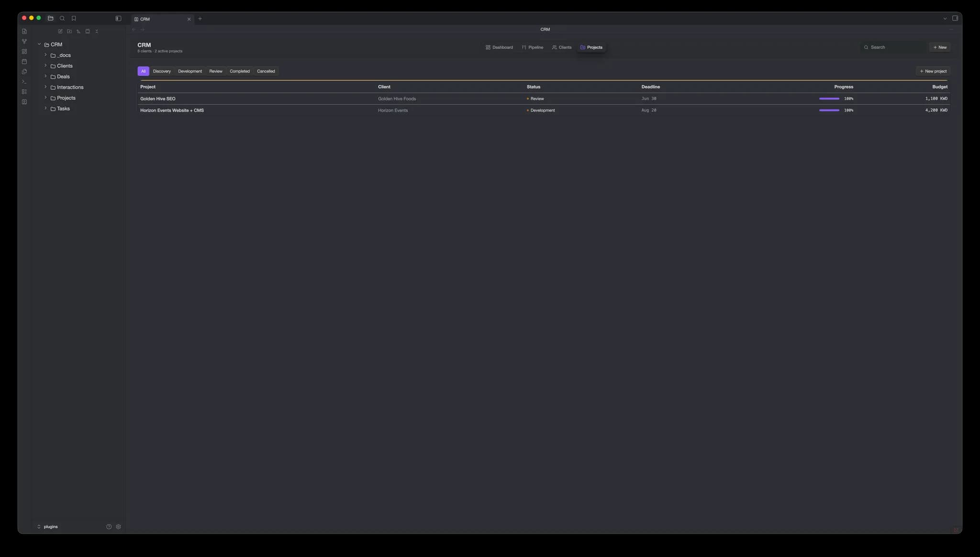Open the search magnifier in sidebar header

pos(62,18)
